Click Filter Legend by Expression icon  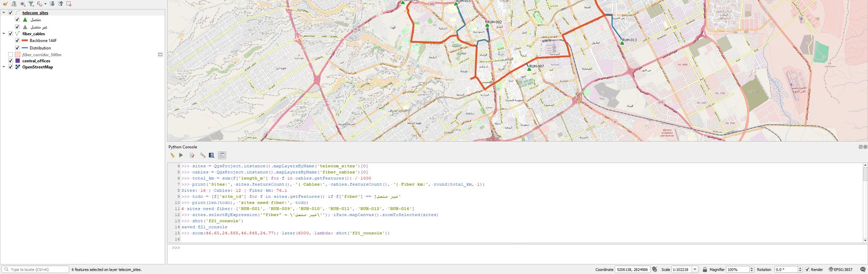(x=40, y=3)
